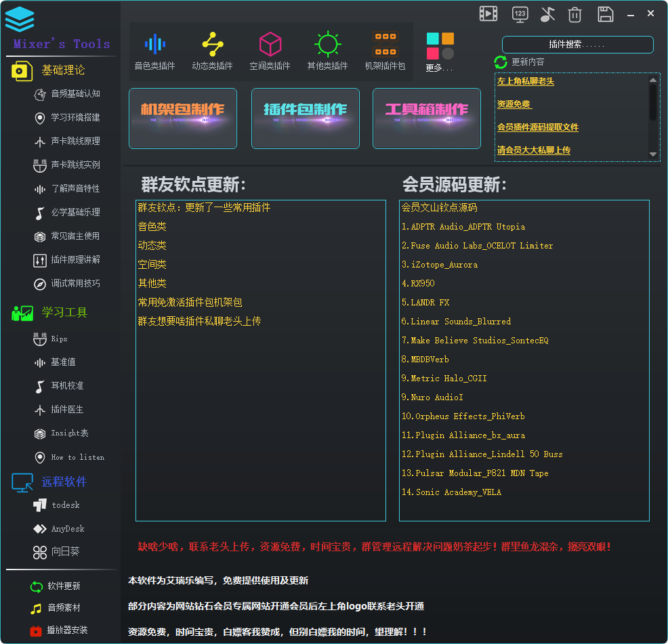Viewport: 668px width, 644px height.
Task: Open the 请会员大大私聊上传 link
Action: [534, 150]
